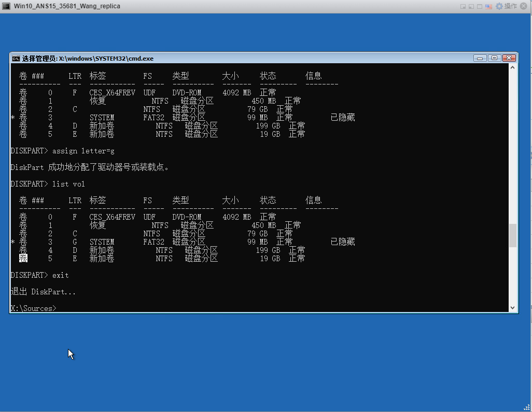Click the VM title Win10_ANS15_35681_Wang_replica
This screenshot has width=532, height=412.
tap(67, 6)
